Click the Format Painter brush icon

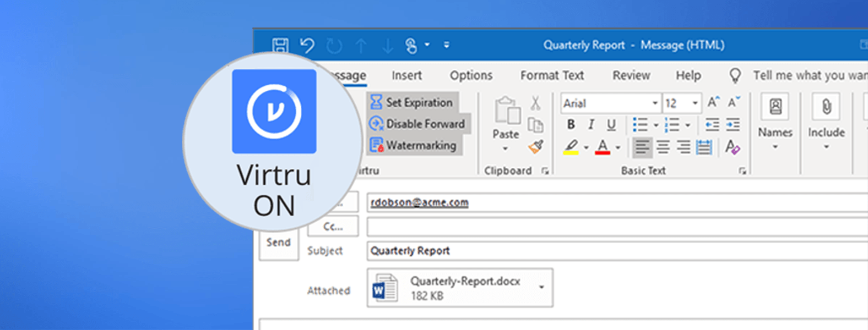535,146
